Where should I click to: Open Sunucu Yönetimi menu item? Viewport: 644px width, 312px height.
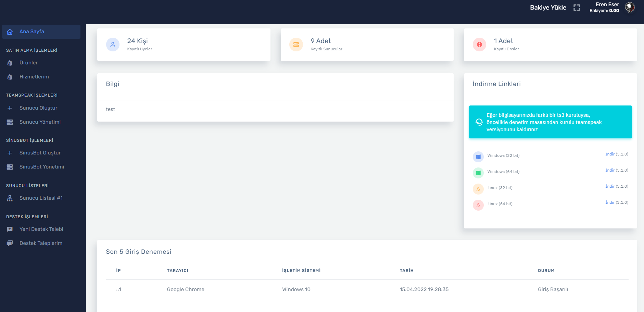point(40,122)
